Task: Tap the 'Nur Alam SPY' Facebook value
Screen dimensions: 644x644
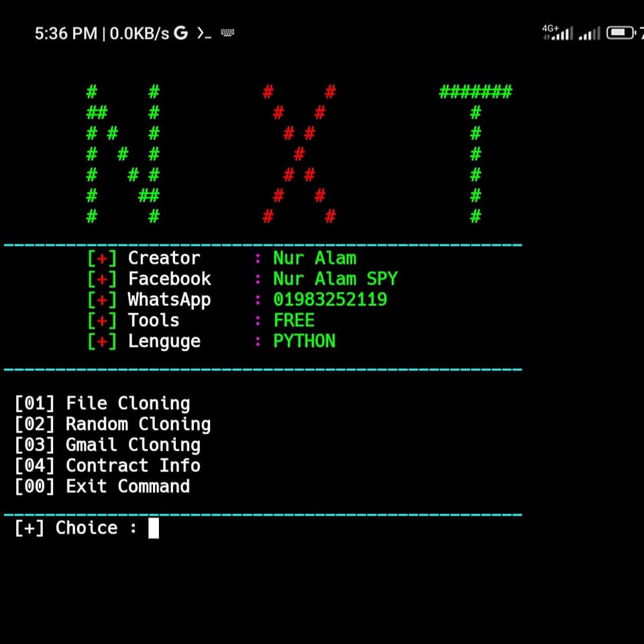Action: (x=335, y=279)
